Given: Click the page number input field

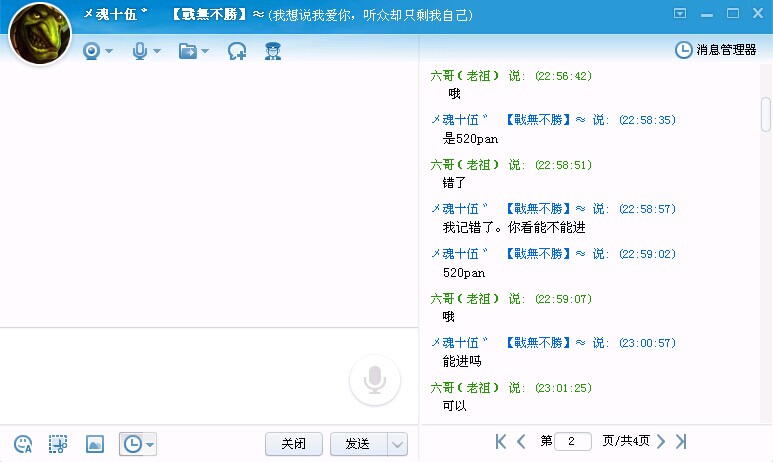Looking at the screenshot, I should tap(573, 441).
